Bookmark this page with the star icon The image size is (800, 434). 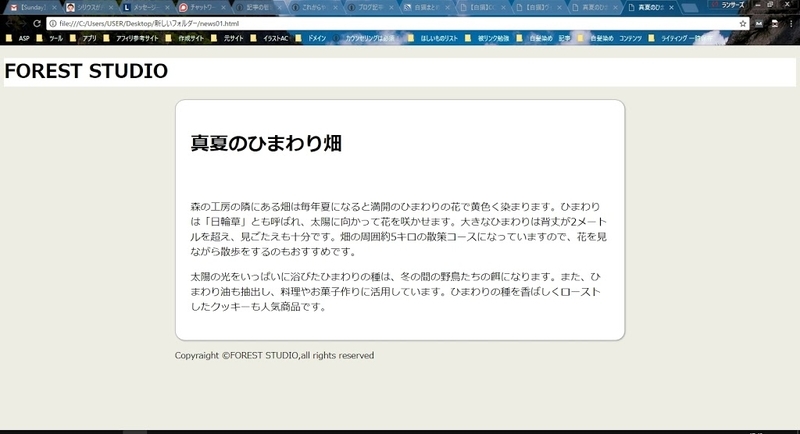(x=743, y=23)
